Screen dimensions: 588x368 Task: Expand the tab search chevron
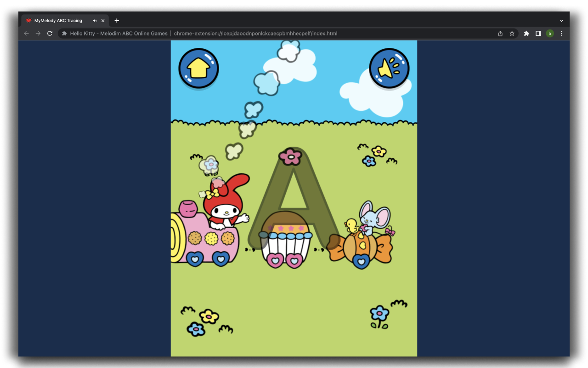[x=561, y=21]
